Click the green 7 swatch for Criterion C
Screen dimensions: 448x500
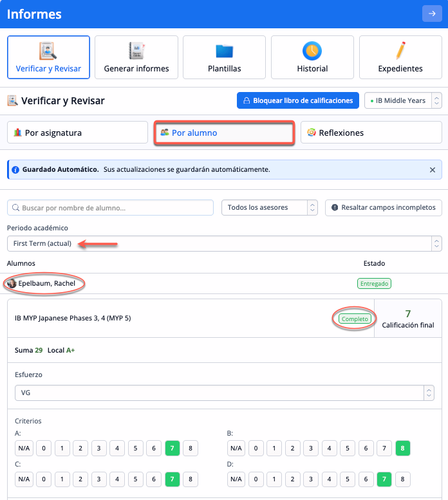(172, 479)
